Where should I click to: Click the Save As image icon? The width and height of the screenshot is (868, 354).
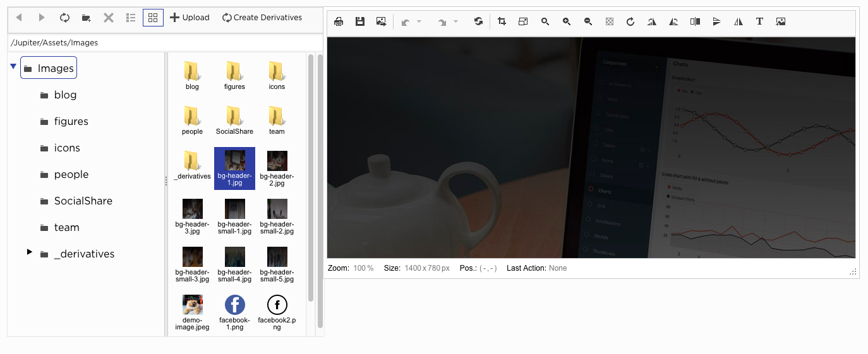[382, 21]
